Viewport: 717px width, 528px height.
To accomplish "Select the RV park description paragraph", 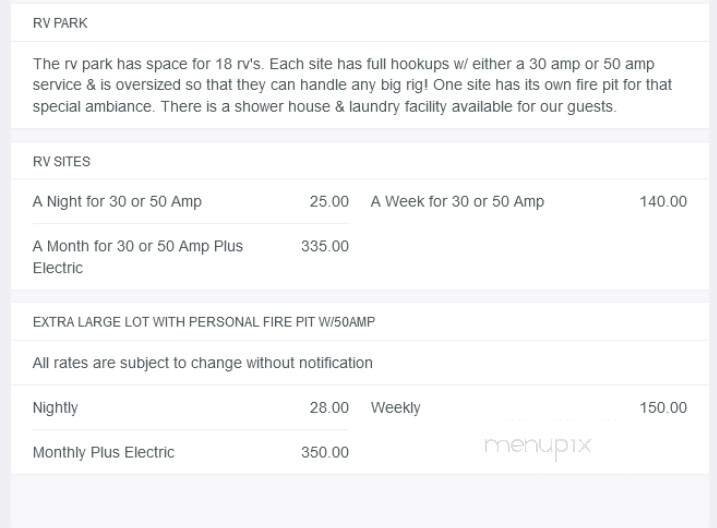I will 352,85.
